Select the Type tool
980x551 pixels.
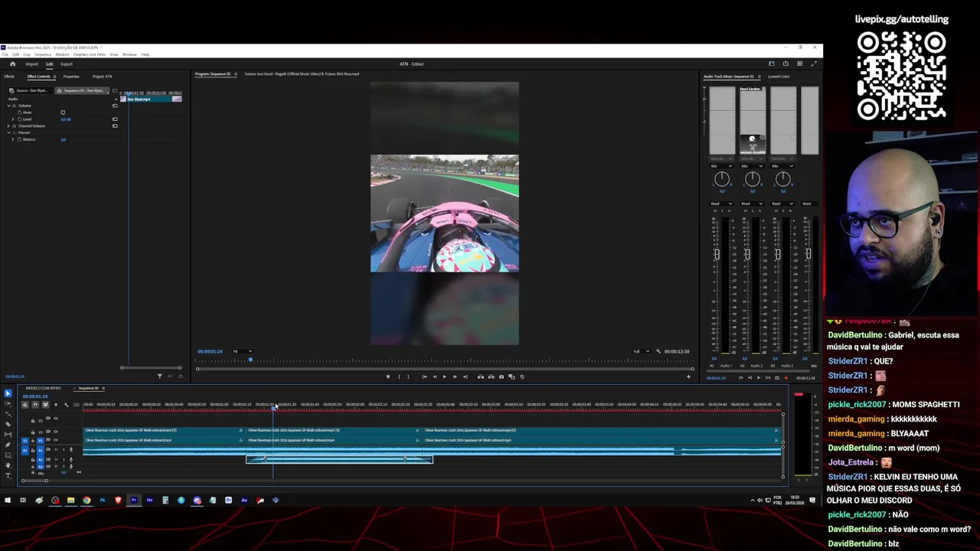(8, 475)
